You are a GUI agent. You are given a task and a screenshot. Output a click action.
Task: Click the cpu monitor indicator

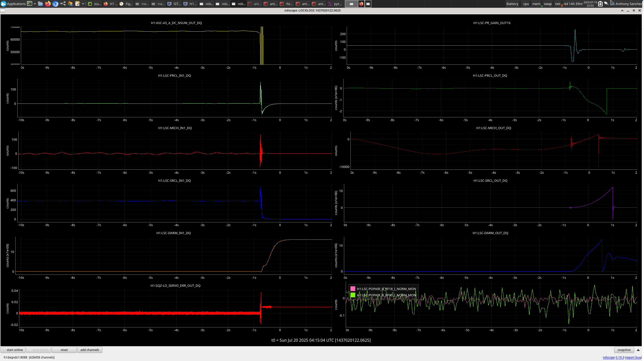point(526,4)
